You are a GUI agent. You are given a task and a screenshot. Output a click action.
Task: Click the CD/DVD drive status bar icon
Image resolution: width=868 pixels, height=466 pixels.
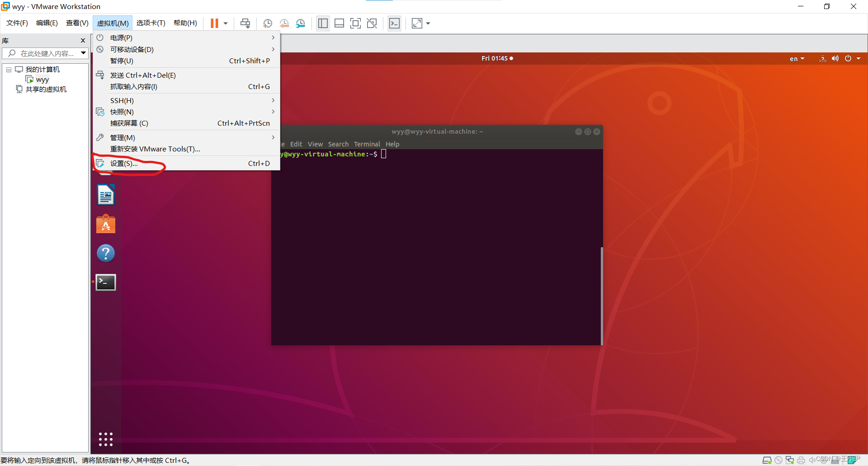coord(778,460)
